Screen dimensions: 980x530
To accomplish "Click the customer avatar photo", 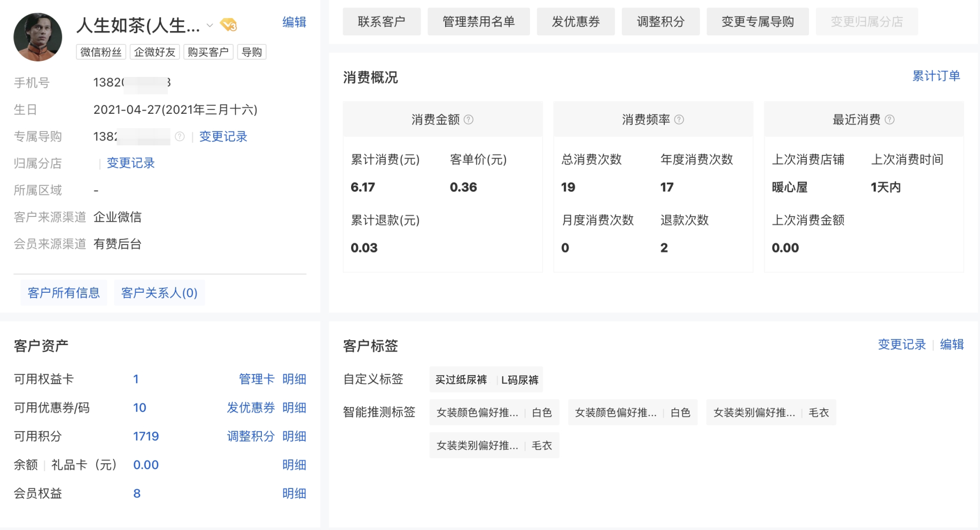I will (x=37, y=37).
